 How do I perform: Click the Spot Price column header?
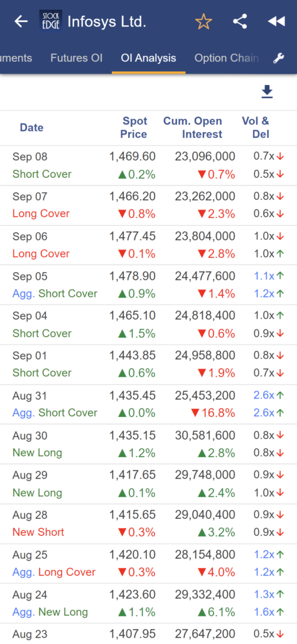pyautogui.click(x=134, y=127)
